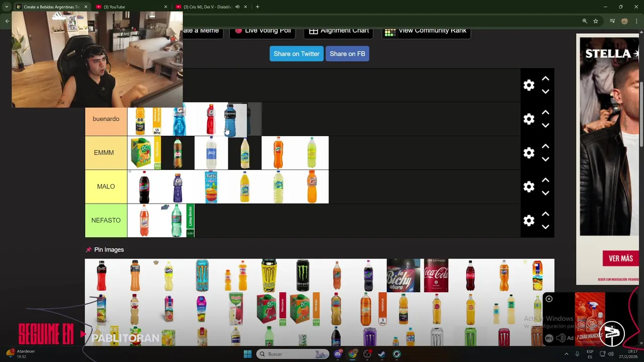Move the EMMM tier up

[545, 146]
